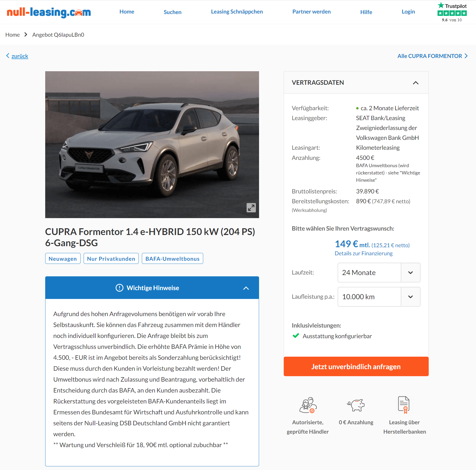Open the Leasing Schnäppchen menu item
The height and width of the screenshot is (470, 476).
click(x=237, y=12)
